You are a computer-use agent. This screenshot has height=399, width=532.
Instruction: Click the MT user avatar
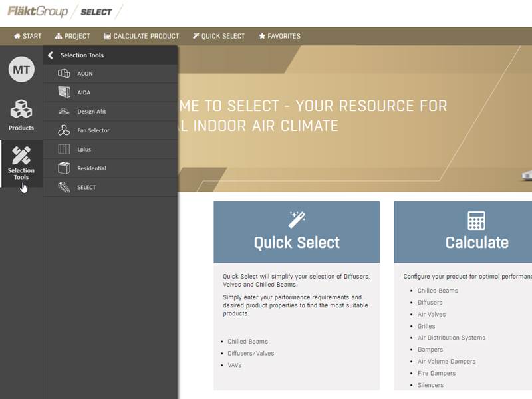pyautogui.click(x=21, y=70)
